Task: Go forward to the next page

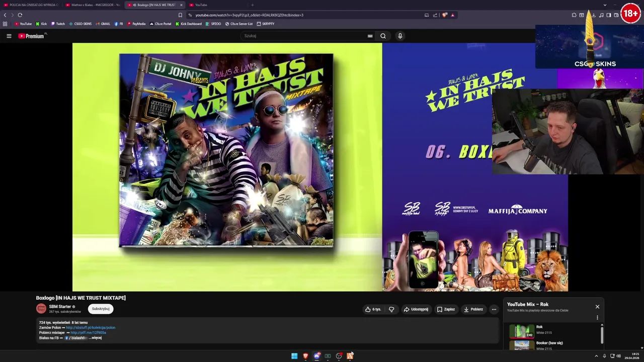Action: (x=12, y=15)
